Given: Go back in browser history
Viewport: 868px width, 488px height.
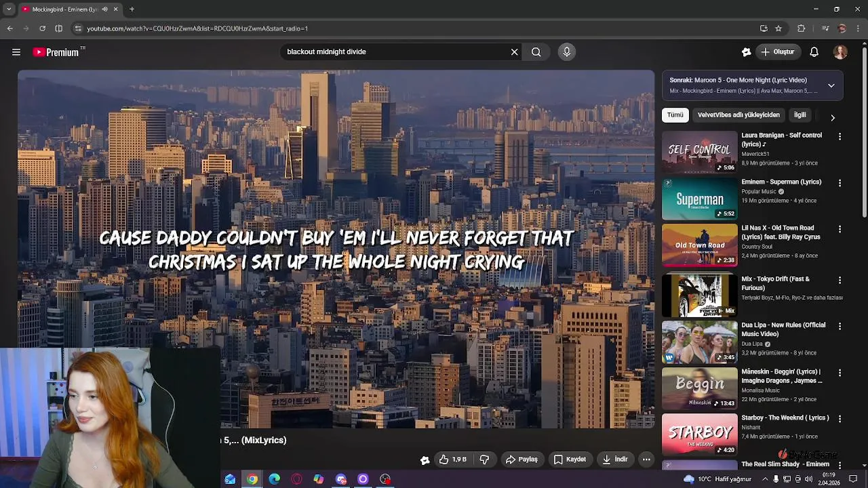Looking at the screenshot, I should pyautogui.click(x=9, y=28).
